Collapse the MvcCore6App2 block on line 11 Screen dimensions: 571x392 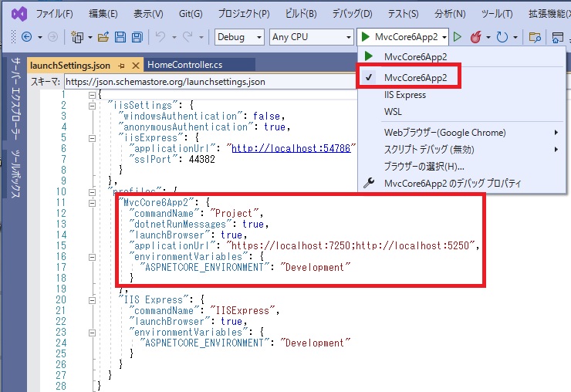click(92, 203)
